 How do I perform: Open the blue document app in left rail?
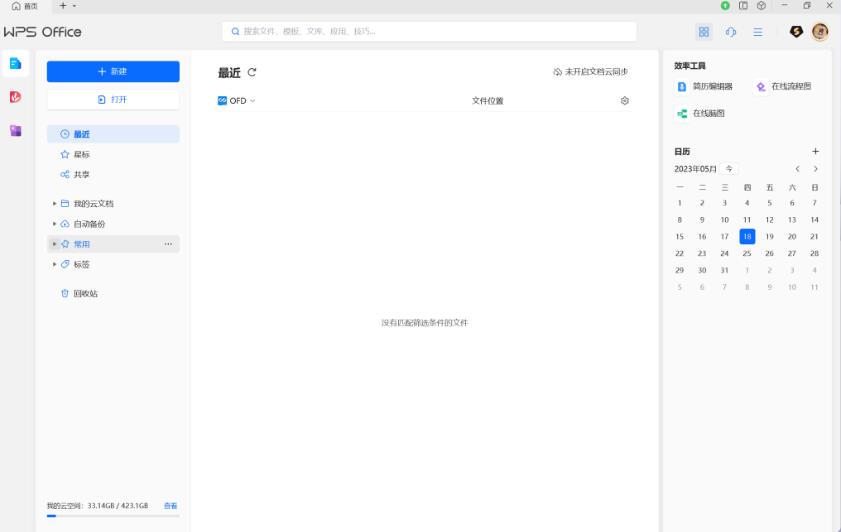pyautogui.click(x=15, y=63)
